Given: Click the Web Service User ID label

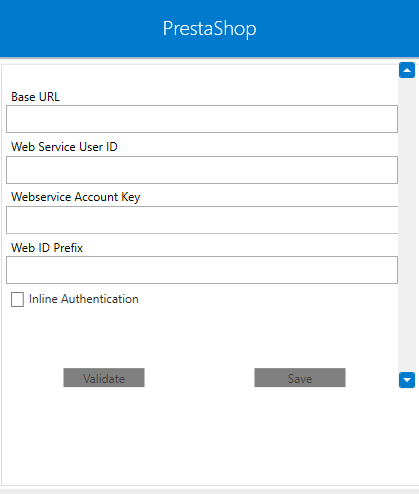Looking at the screenshot, I should pos(64,147).
